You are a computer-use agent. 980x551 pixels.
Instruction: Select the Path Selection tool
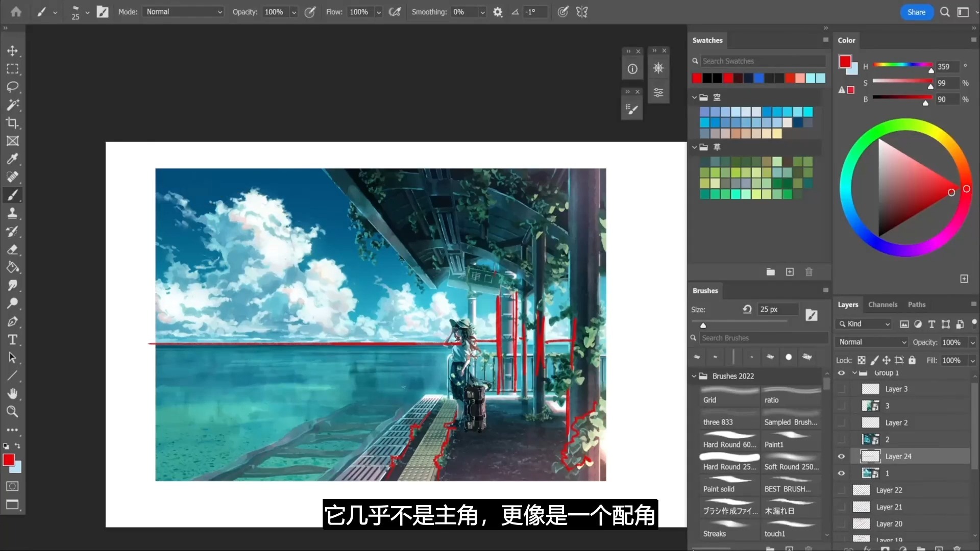[12, 358]
